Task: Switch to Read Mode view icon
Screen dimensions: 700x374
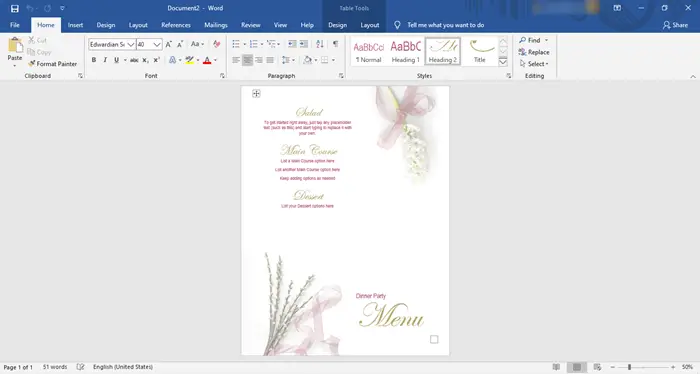Action: [x=556, y=367]
